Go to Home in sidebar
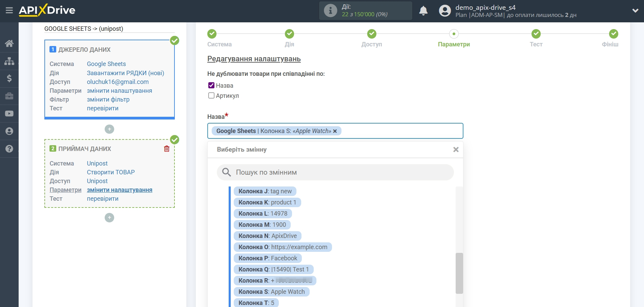Viewport: 644px width, 307px height. (x=9, y=43)
